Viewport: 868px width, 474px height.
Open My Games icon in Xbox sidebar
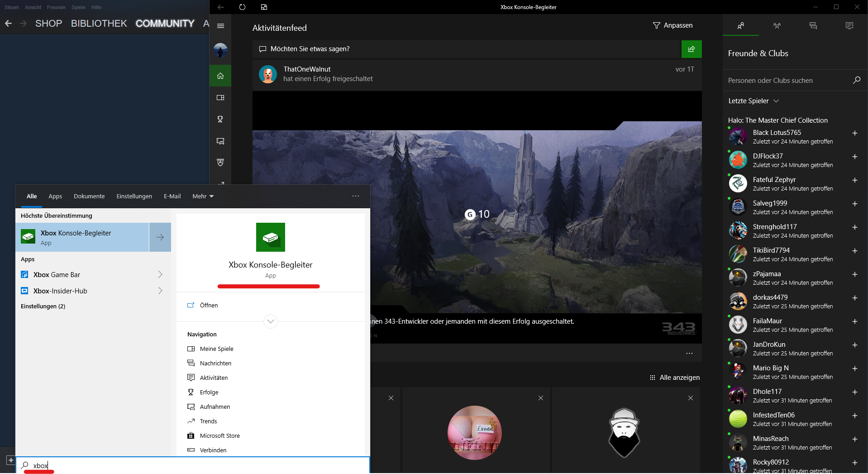point(220,97)
